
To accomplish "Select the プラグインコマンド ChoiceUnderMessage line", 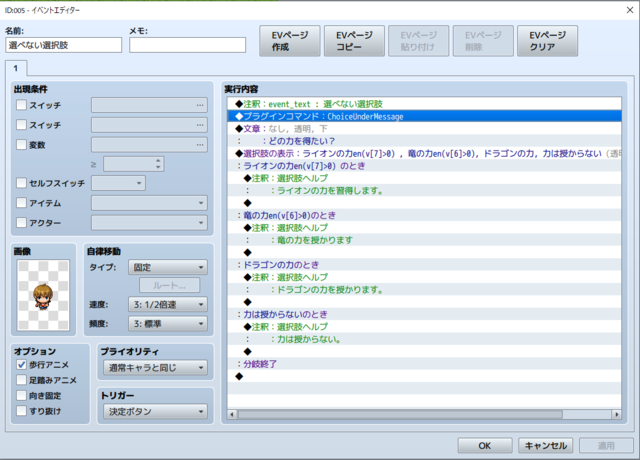I will 424,116.
